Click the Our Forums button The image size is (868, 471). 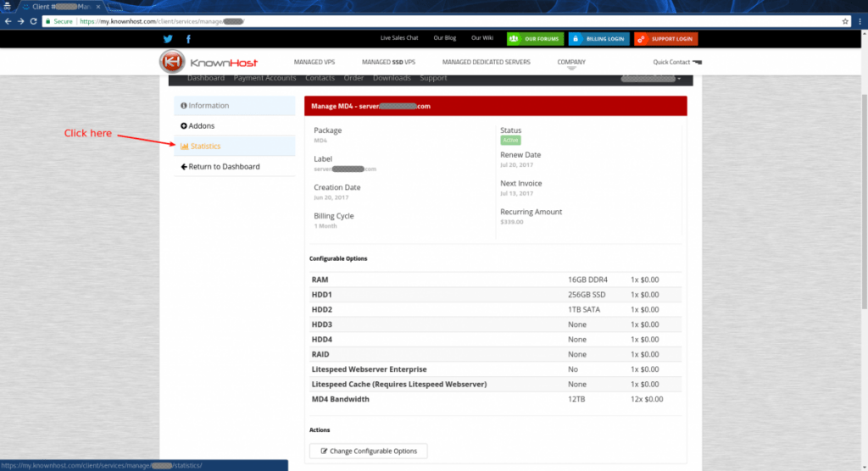(x=536, y=39)
